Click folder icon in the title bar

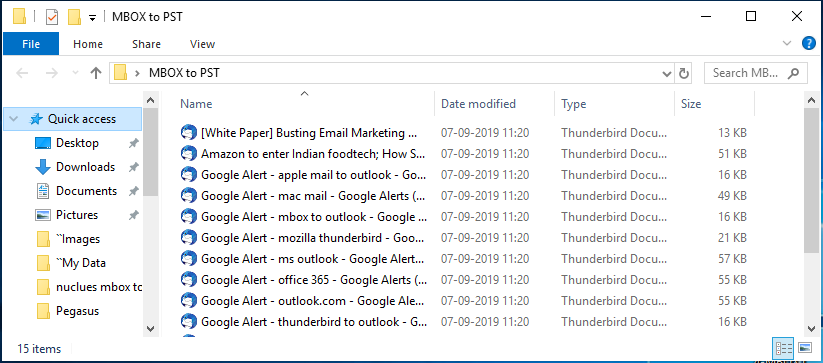tap(19, 17)
